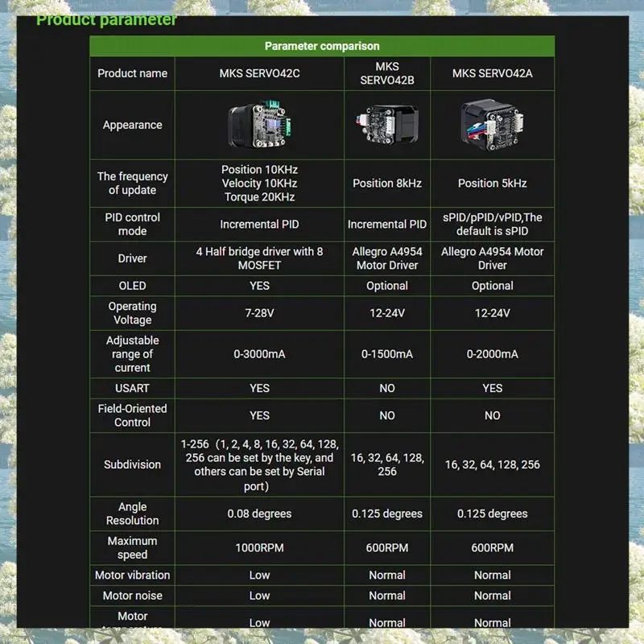644x644 pixels.
Task: Click SERVO42B's '16, 32, 64, 128, 256' cell
Action: click(x=387, y=464)
